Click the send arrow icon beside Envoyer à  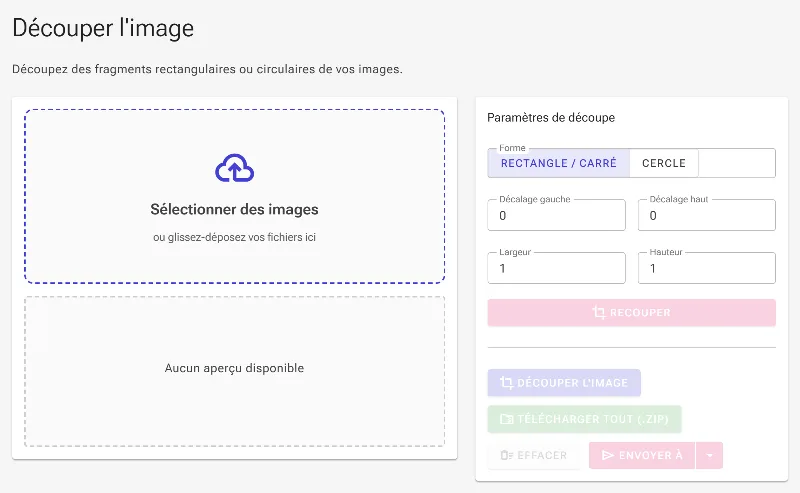[x=608, y=455]
